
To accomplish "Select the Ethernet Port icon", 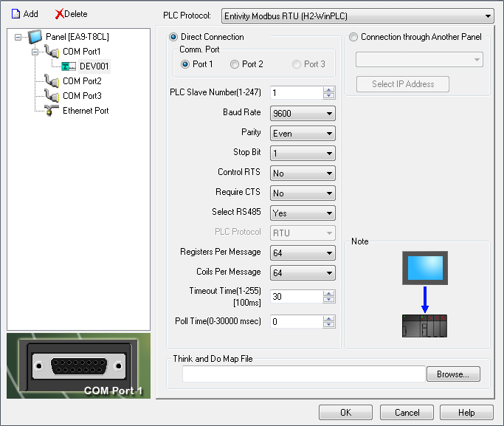I will (x=52, y=111).
